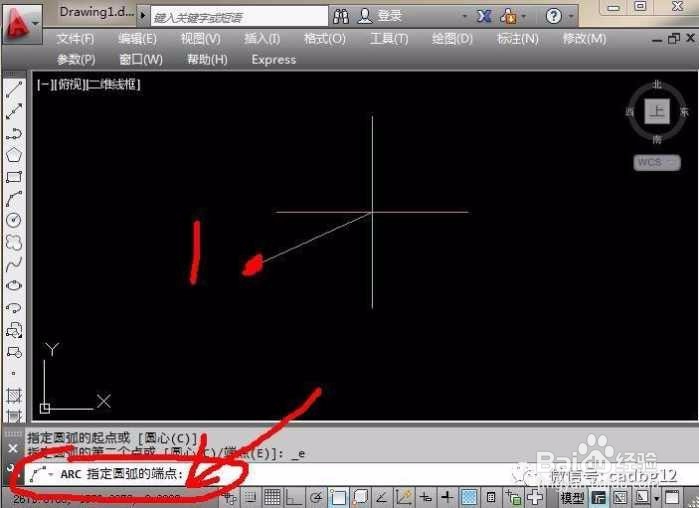Open the 视图(V) menu
699x508 pixels.
(200, 39)
